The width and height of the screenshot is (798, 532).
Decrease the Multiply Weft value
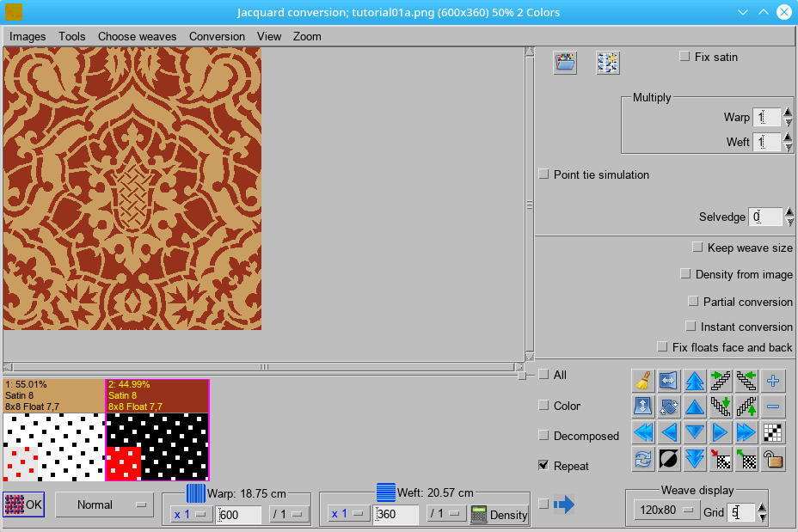point(788,147)
